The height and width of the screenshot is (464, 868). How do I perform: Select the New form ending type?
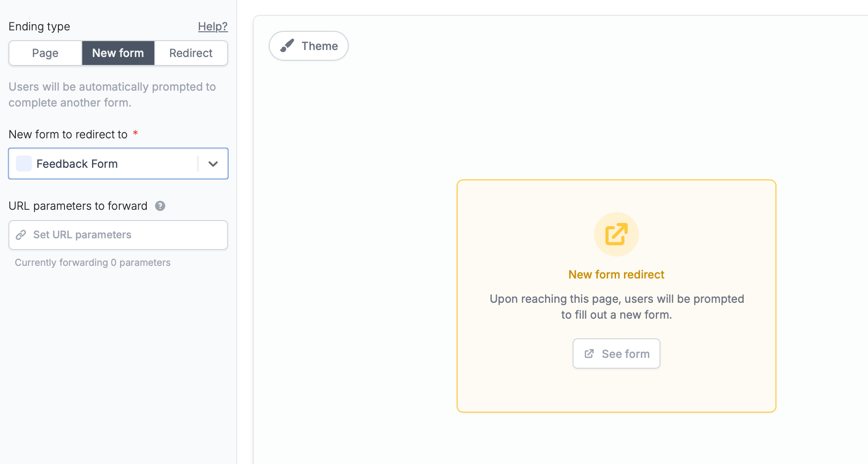pyautogui.click(x=118, y=53)
